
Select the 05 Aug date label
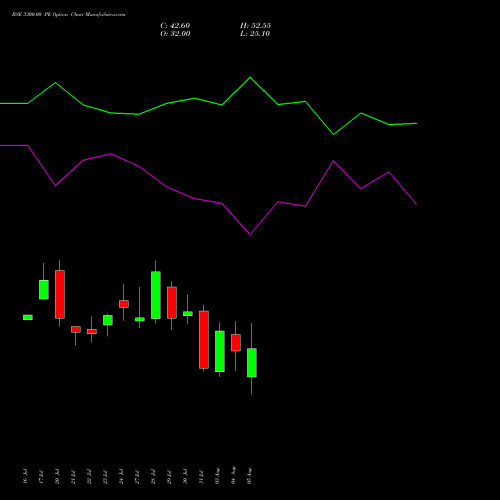tap(249, 475)
